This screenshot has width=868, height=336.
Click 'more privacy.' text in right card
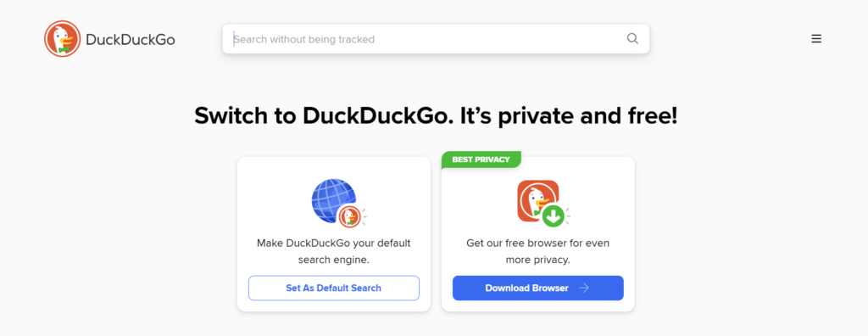pyautogui.click(x=538, y=260)
